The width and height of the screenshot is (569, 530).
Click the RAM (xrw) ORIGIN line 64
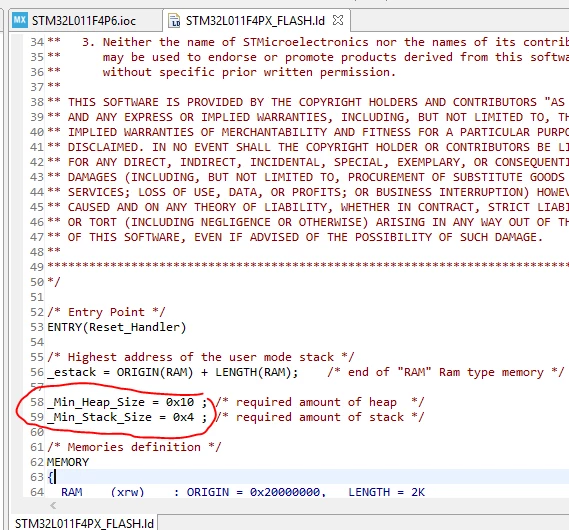pyautogui.click(x=243, y=492)
